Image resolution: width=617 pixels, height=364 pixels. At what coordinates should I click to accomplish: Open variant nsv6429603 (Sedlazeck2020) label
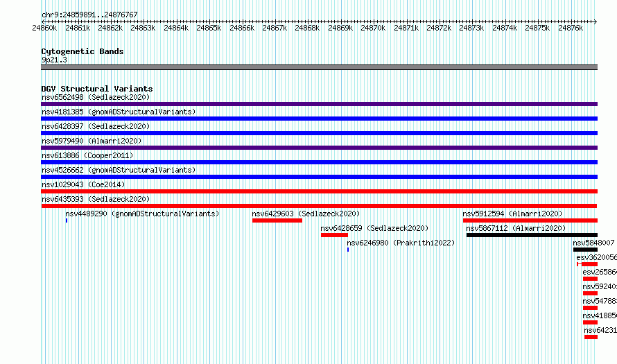306,214
